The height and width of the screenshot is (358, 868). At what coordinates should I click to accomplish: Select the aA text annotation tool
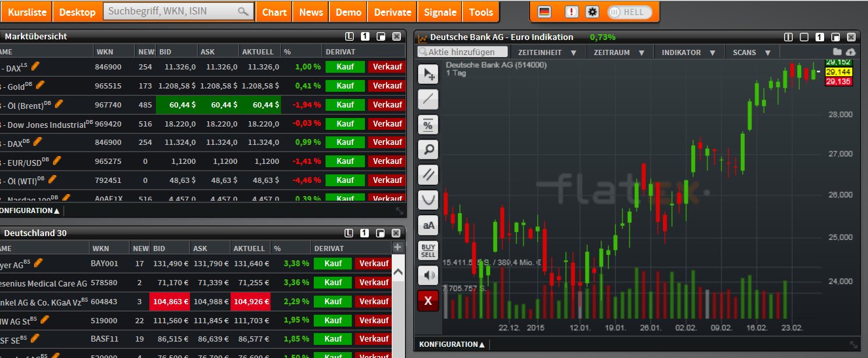428,225
